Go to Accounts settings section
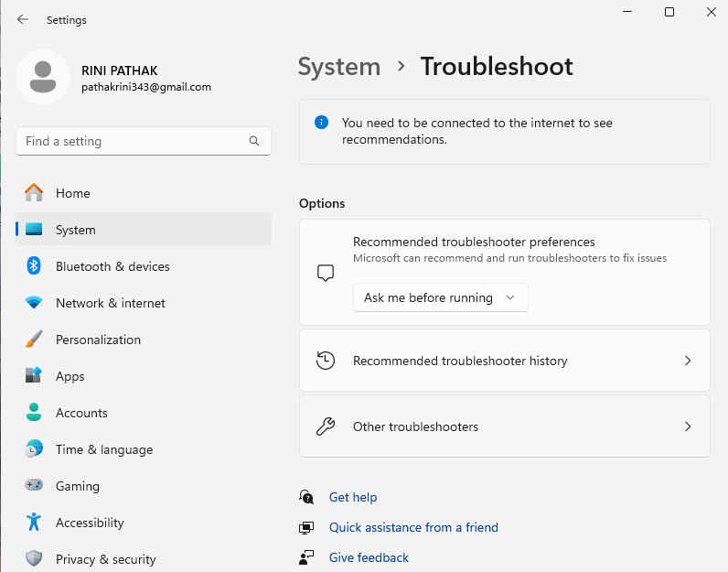Viewport: 728px width, 572px height. click(x=81, y=413)
